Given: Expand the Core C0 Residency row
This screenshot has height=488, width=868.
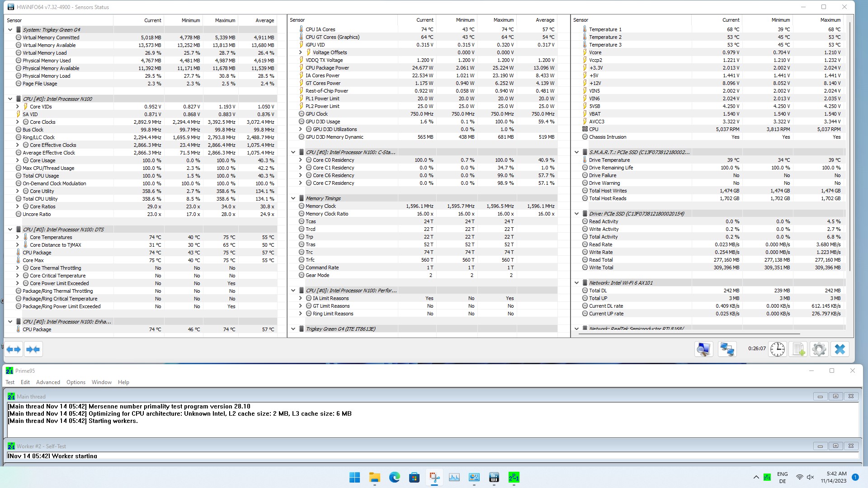Looking at the screenshot, I should [300, 160].
